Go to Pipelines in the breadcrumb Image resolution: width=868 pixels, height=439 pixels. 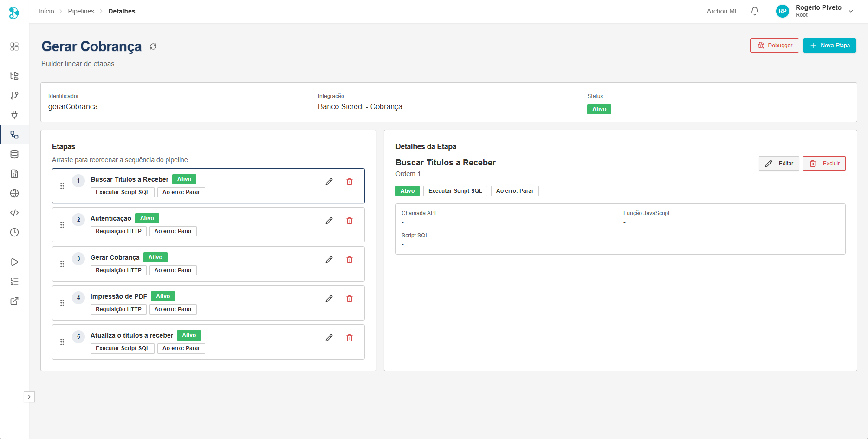[81, 11]
